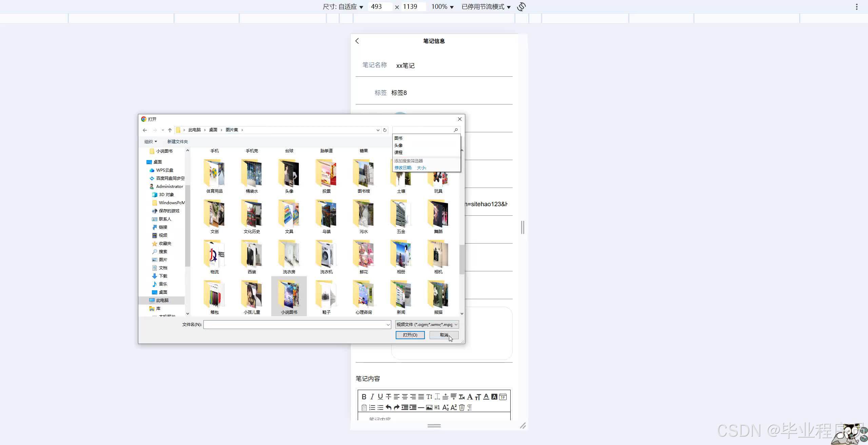Undo the last editor action

click(388, 407)
